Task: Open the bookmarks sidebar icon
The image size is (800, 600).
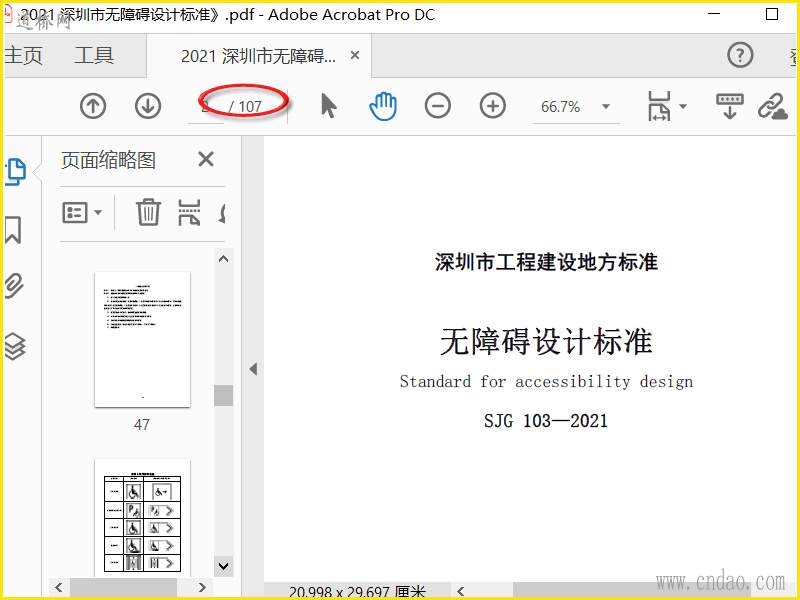Action: tap(13, 230)
